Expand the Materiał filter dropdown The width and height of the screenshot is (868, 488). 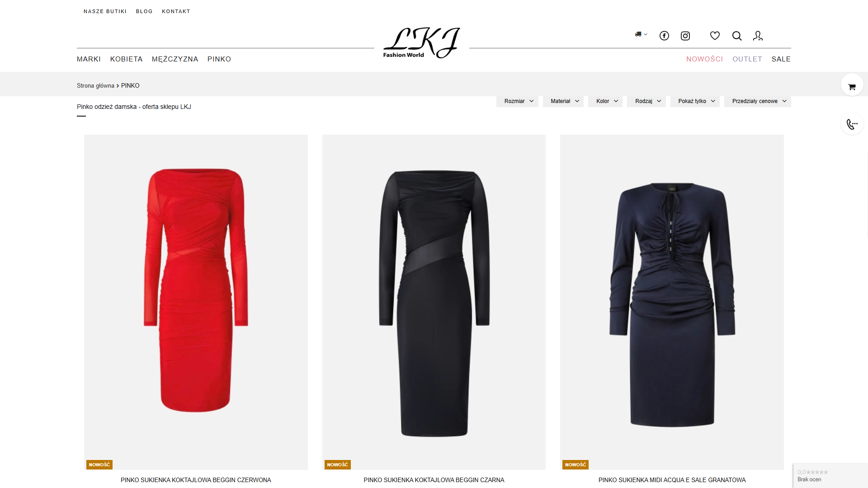(x=563, y=101)
